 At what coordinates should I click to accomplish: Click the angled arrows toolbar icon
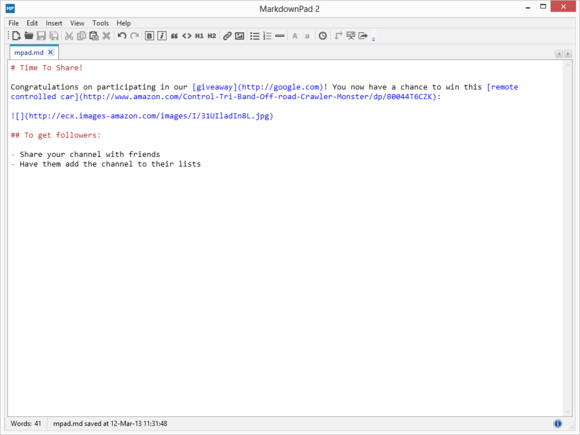click(x=338, y=36)
